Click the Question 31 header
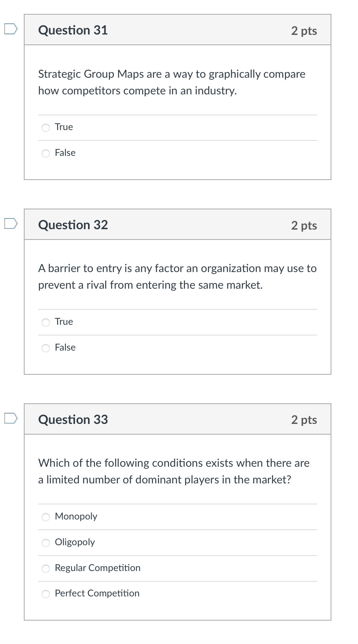Viewport: 358px width, 644px height. point(73,30)
